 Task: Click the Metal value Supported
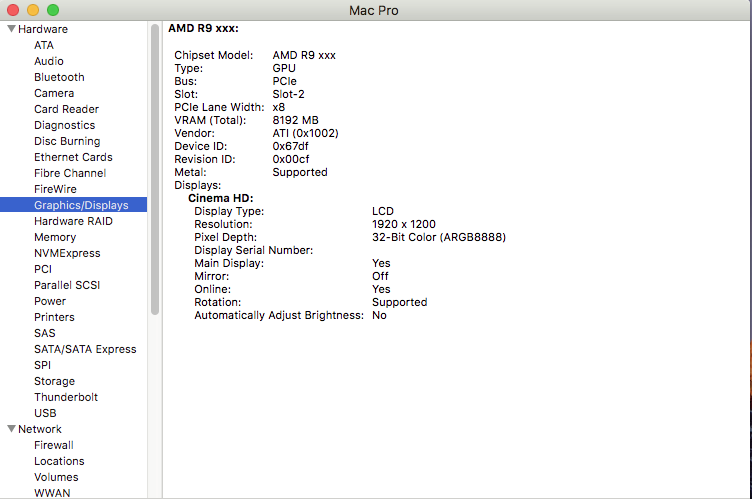[x=300, y=172]
